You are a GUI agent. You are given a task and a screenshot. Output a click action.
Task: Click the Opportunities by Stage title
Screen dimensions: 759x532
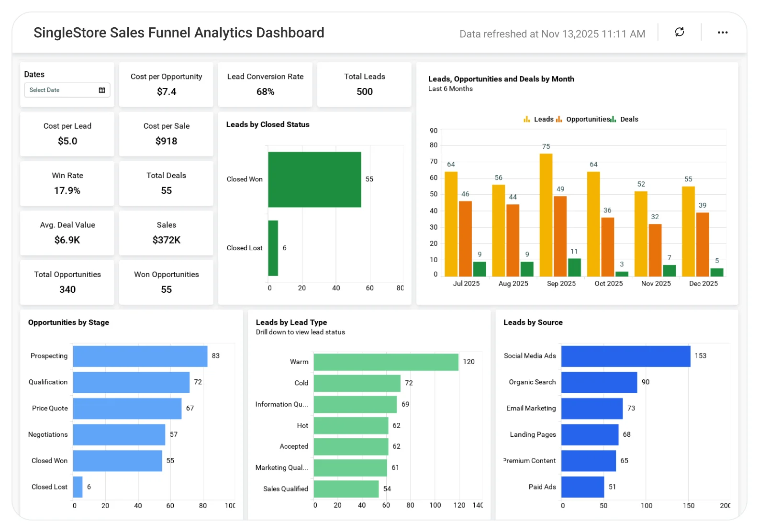click(68, 322)
